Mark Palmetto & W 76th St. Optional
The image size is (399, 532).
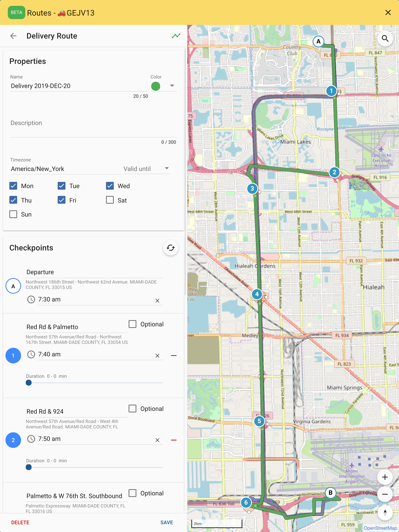[132, 493]
